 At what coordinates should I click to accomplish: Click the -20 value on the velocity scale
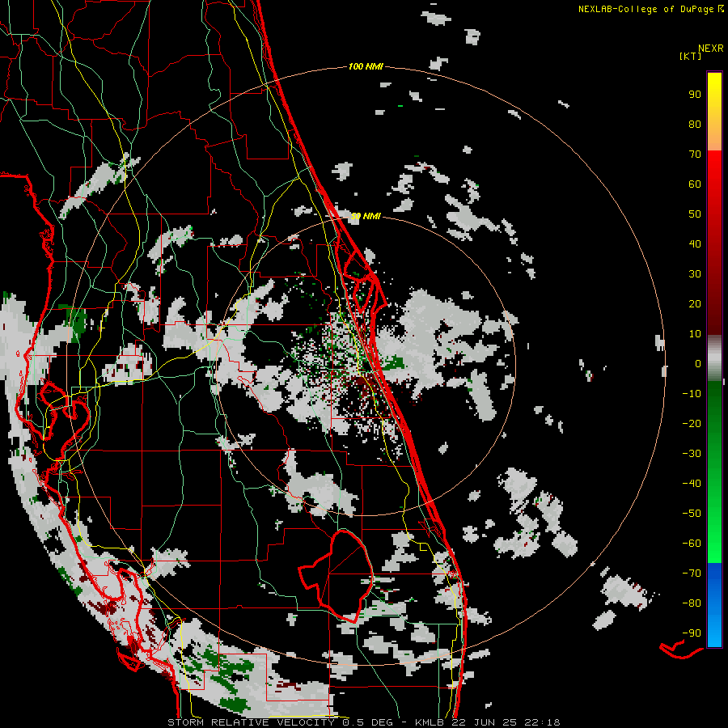(692, 424)
